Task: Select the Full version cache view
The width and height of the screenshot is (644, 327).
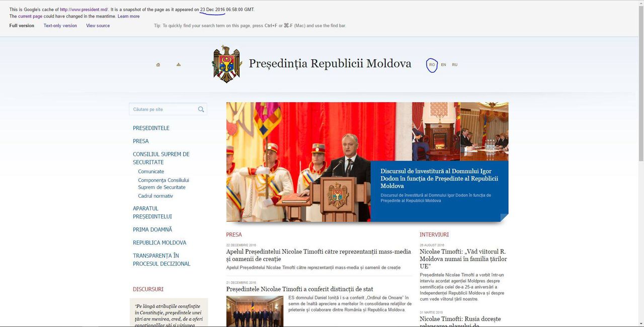Action: tap(22, 26)
